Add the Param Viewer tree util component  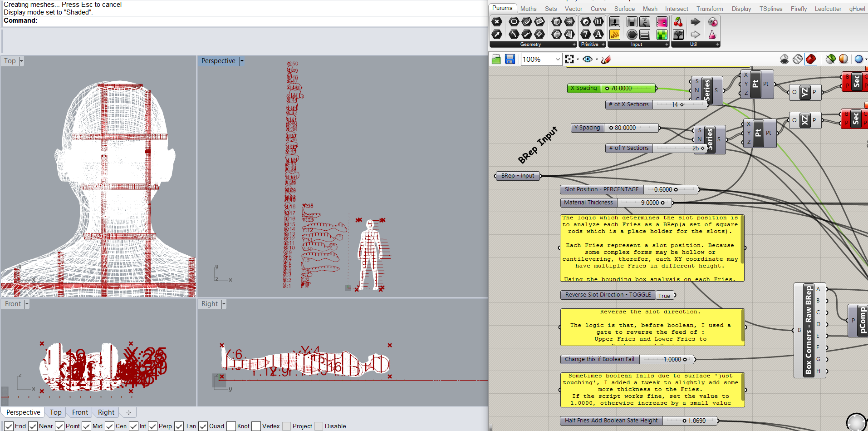tap(678, 35)
